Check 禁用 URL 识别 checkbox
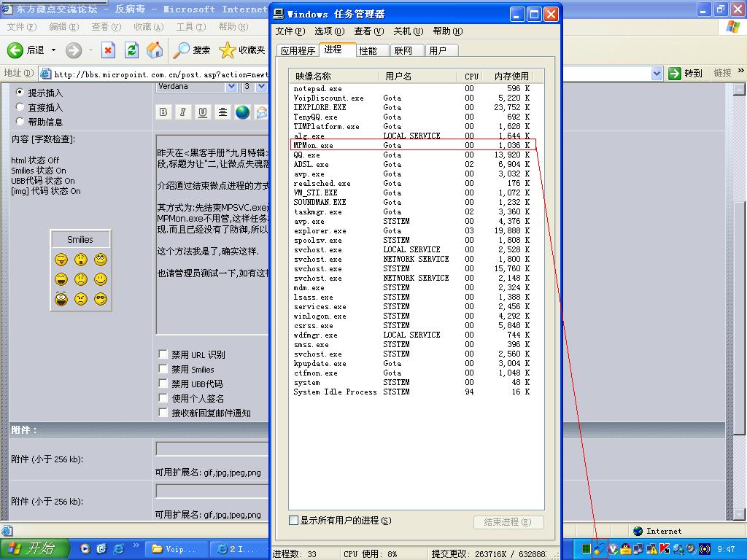This screenshot has width=747, height=560. [x=163, y=354]
